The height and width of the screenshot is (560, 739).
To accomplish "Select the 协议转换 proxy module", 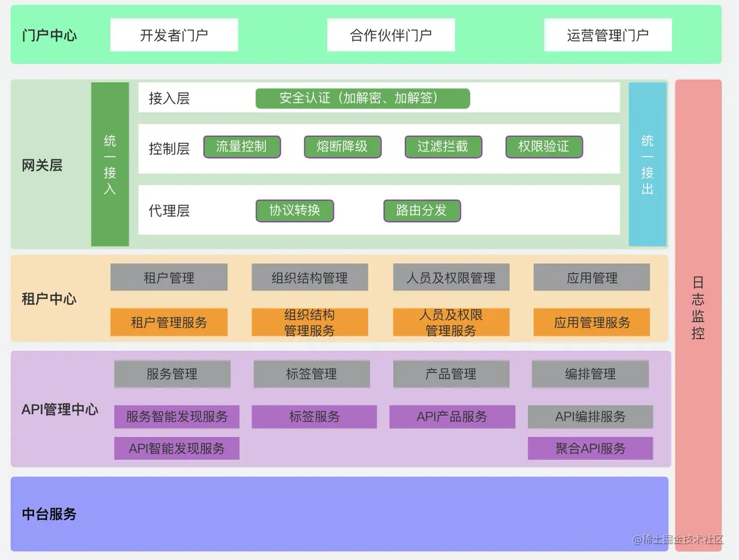I will (294, 211).
